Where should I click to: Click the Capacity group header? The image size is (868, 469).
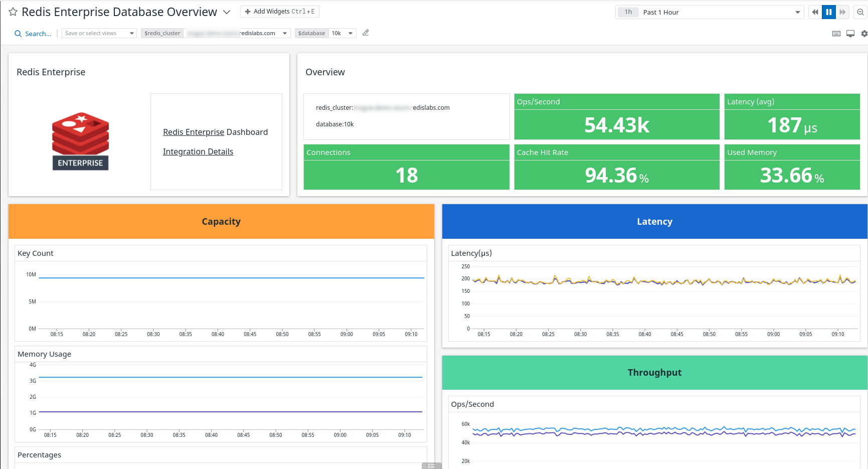(x=221, y=221)
